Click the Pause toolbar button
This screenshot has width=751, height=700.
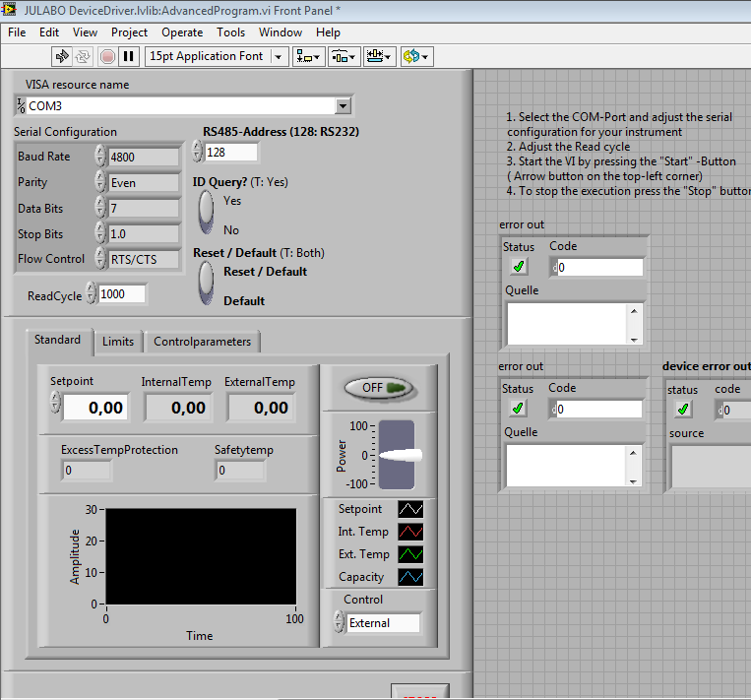point(128,56)
